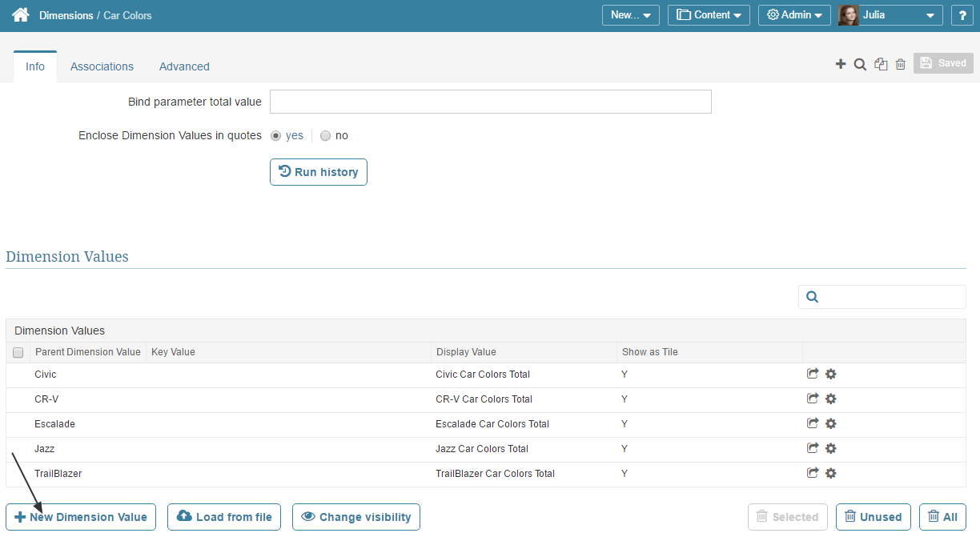Check the select-all checkbox in table header
The image size is (980, 537).
coord(18,353)
